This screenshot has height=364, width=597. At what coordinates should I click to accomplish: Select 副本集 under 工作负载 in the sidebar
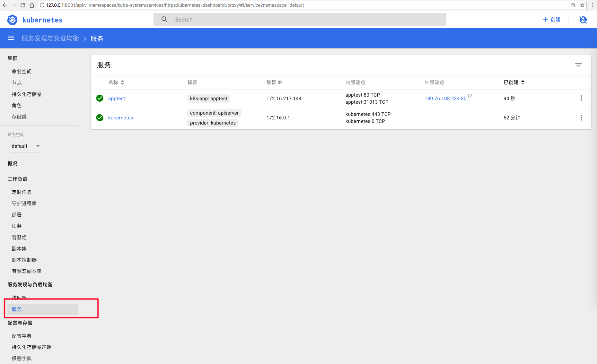(x=19, y=249)
